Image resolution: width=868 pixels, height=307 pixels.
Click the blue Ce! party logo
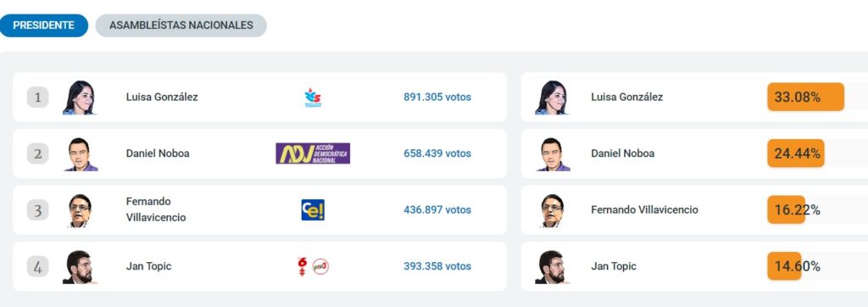click(313, 210)
